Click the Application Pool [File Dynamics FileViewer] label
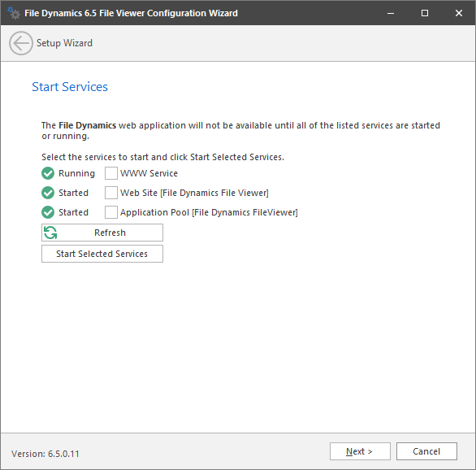Screen dimensions: 476x470 (x=209, y=212)
